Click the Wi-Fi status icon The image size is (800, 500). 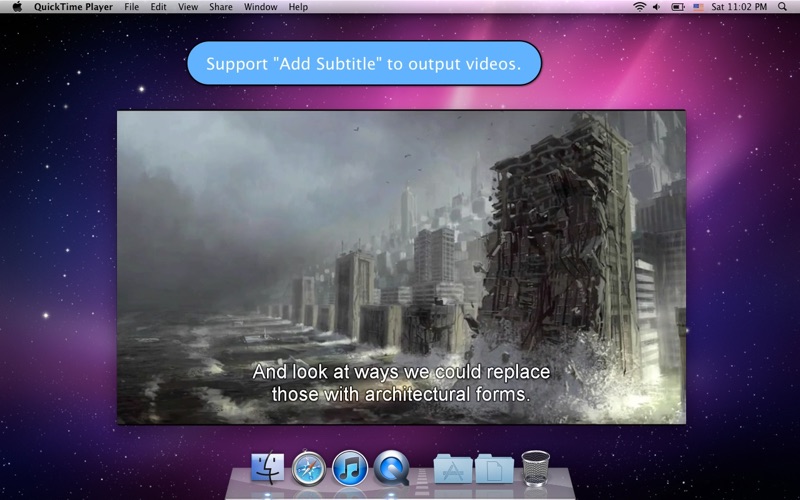639,7
